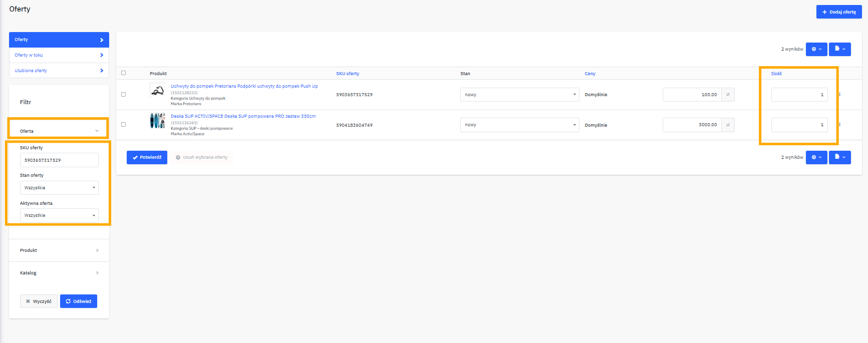The image size is (868, 343).
Task: Click the Odśwież filter button
Action: [x=79, y=301]
